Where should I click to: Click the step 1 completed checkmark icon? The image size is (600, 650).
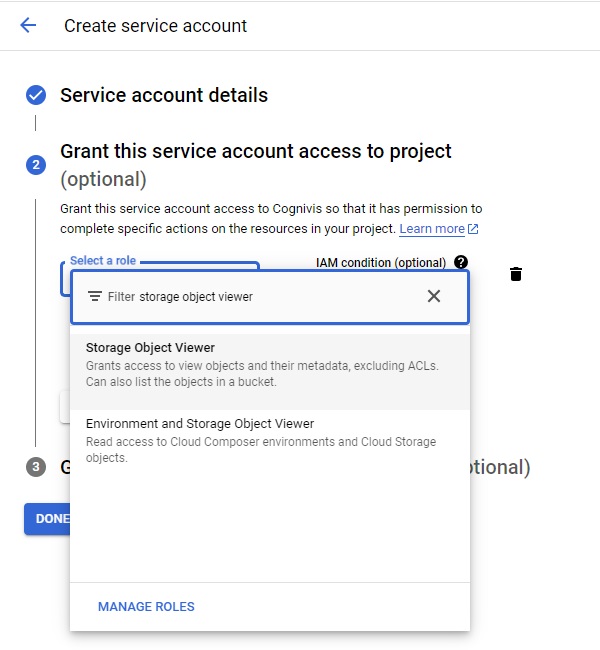pos(36,95)
